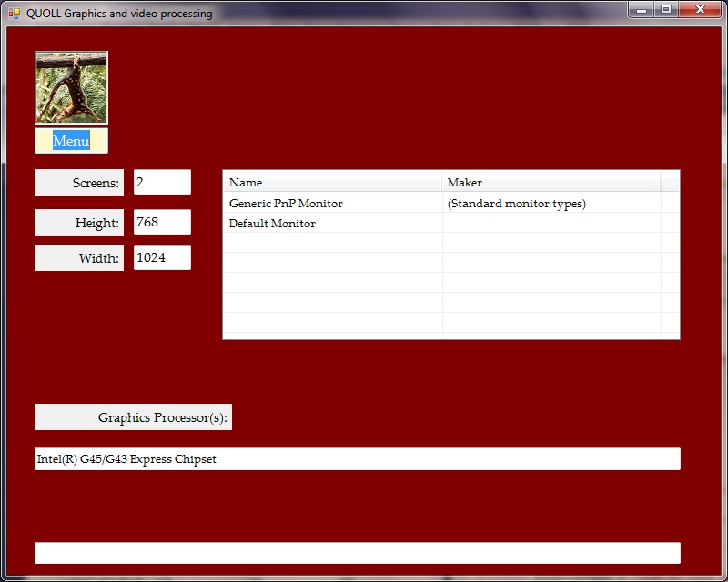Click the Intel G45/G43 Express Chipset field
The width and height of the screenshot is (728, 582).
point(357,459)
